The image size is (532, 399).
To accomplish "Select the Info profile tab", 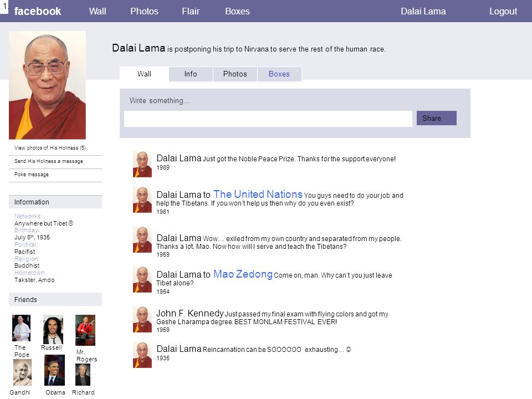I will tap(191, 74).
